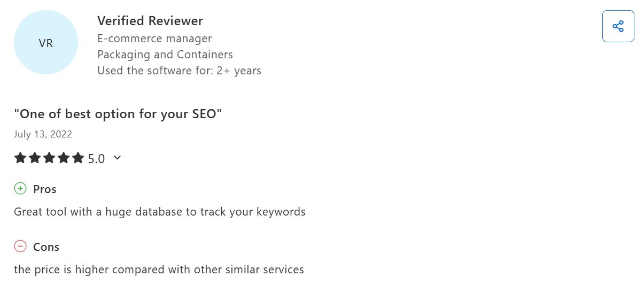
Task: Click the fifth star in rating
Action: point(78,158)
